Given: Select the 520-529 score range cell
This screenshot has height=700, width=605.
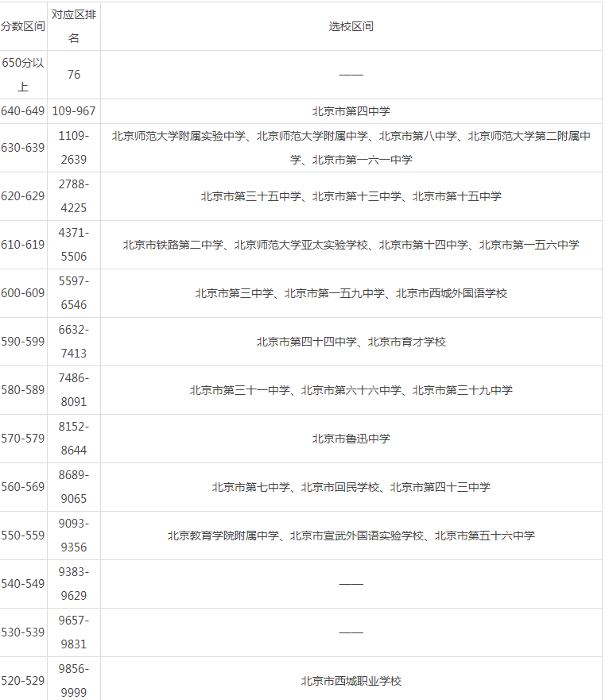Looking at the screenshot, I should 23,679.
